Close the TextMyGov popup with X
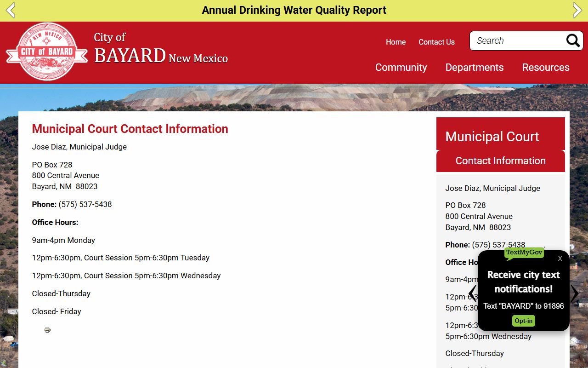The image size is (588, 368). 560,259
